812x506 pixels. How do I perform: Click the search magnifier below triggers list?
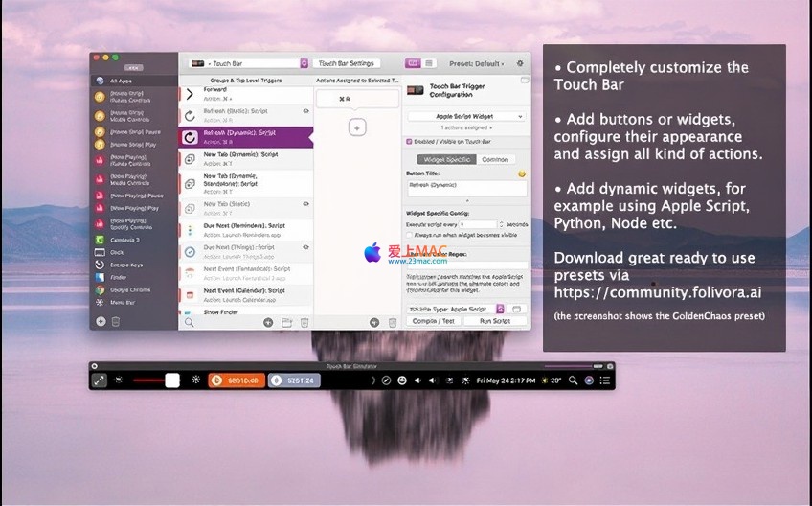click(190, 323)
